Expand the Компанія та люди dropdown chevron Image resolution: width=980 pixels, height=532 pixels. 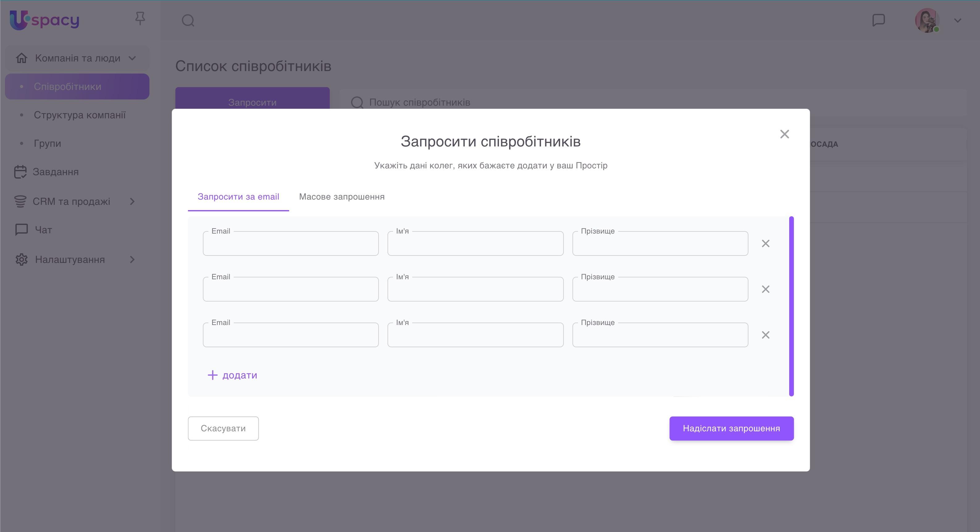[132, 58]
